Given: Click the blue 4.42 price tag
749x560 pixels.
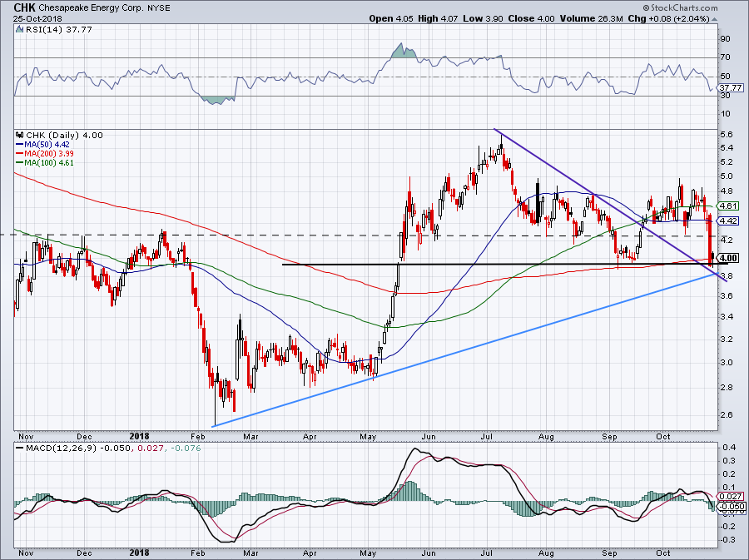Looking at the screenshot, I should tap(729, 221).
